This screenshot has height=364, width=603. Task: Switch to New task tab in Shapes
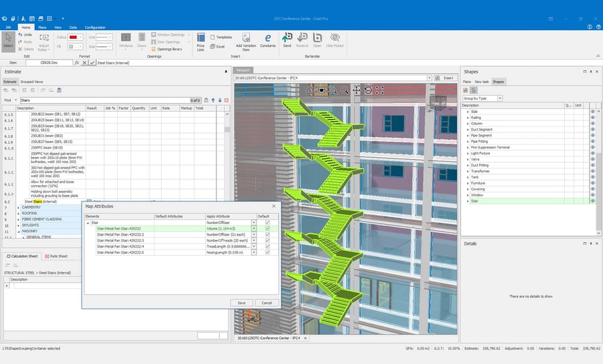coord(482,82)
